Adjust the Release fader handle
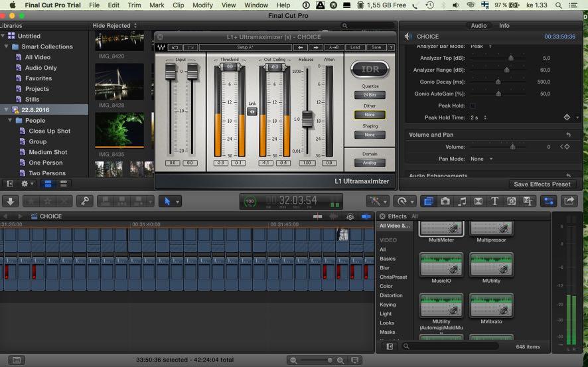The height and width of the screenshot is (367, 588). click(307, 119)
